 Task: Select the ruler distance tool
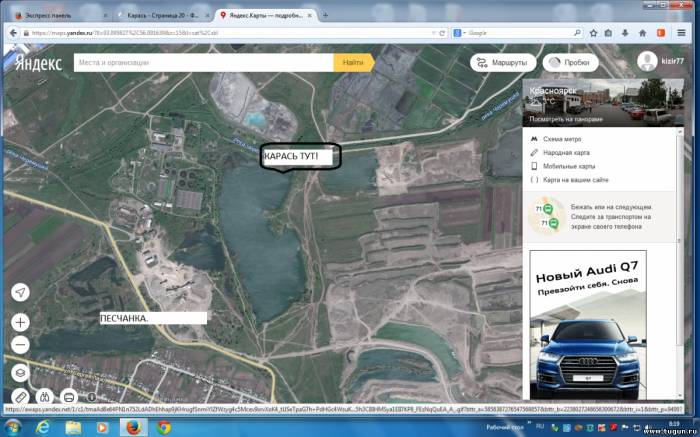tap(20, 396)
